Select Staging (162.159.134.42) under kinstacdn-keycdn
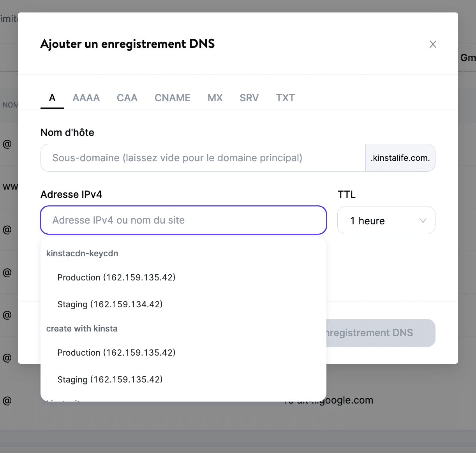Viewport: 476px width, 453px height. (x=110, y=304)
